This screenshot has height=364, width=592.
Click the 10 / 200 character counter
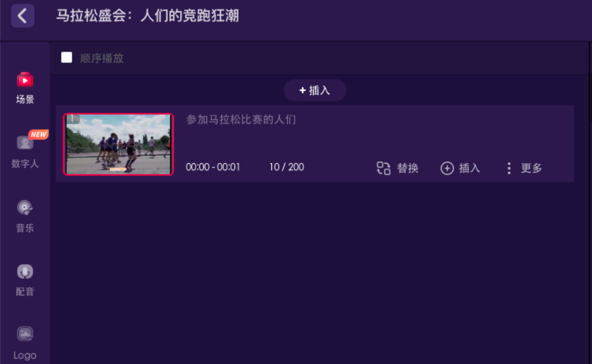(x=287, y=167)
